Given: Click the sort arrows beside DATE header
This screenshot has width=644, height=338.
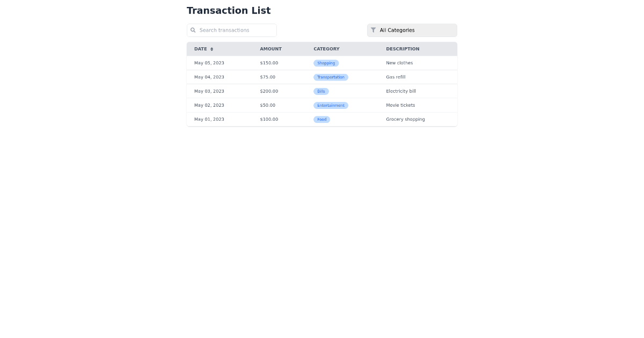Looking at the screenshot, I should coord(211,49).
